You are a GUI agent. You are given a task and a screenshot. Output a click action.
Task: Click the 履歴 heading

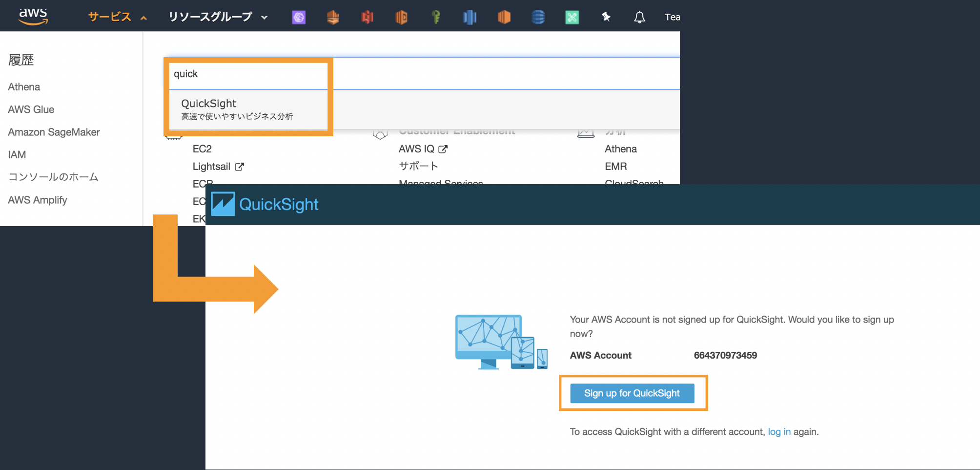[21, 60]
